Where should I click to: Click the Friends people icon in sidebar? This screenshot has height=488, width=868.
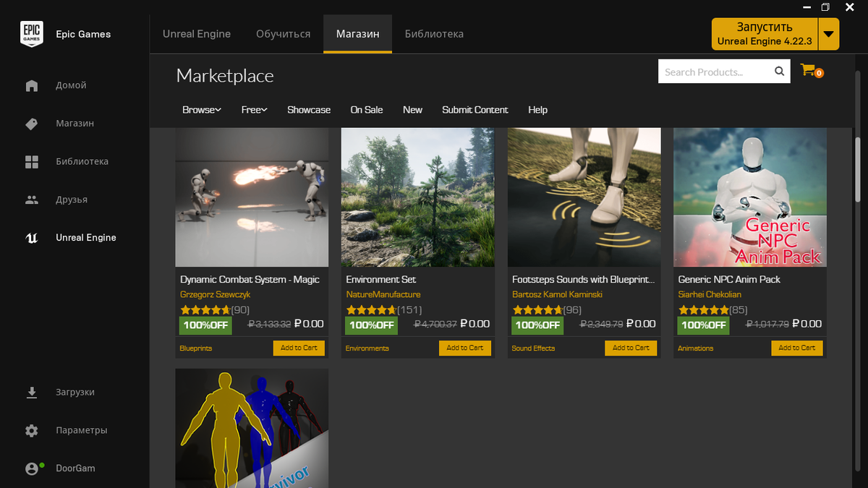click(x=31, y=200)
